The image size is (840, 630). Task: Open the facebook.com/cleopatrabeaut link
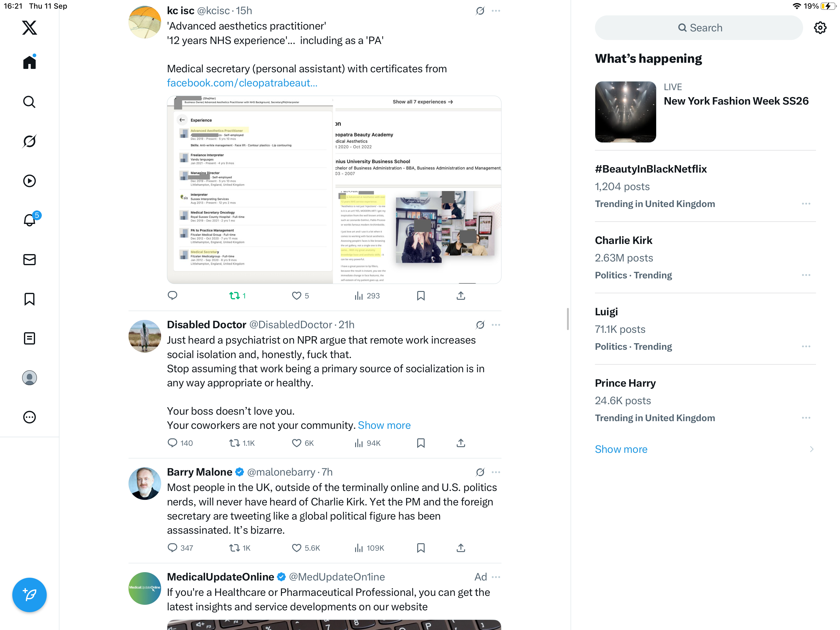[x=242, y=83]
